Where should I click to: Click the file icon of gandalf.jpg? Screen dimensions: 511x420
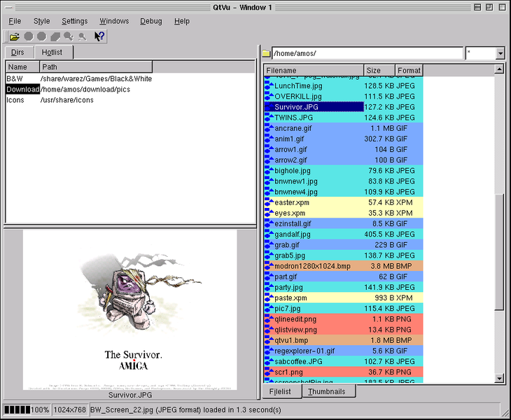point(269,234)
